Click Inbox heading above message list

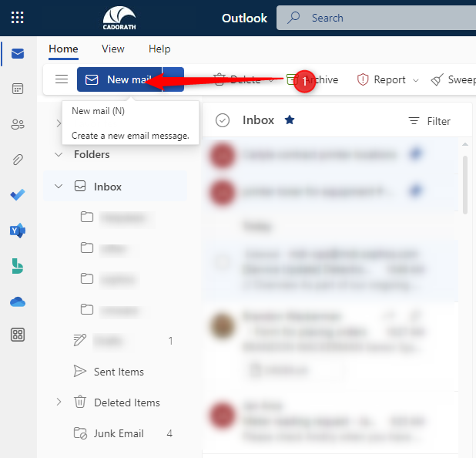pyautogui.click(x=258, y=120)
